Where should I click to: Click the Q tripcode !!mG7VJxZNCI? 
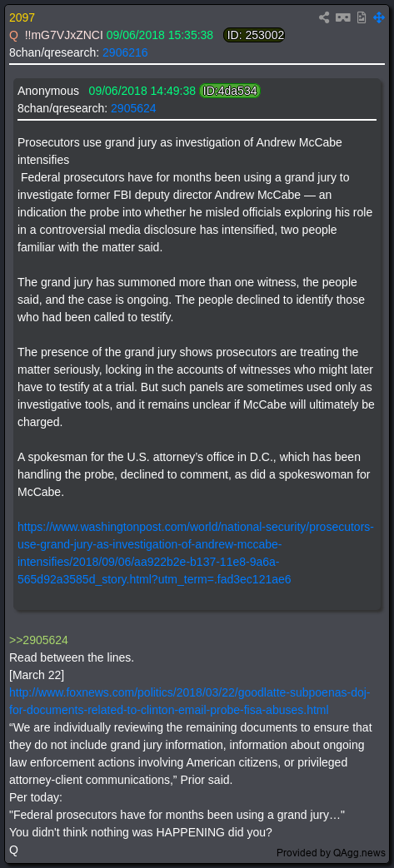click(x=64, y=36)
